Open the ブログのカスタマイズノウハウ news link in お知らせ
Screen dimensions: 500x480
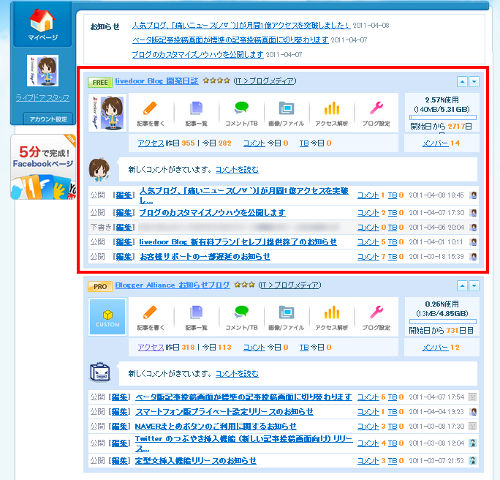pos(198,55)
